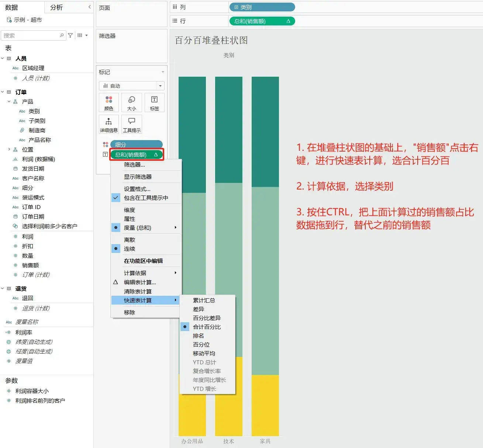Open the 大小 (Size) control in Marks card
The image size is (483, 448).
131,103
